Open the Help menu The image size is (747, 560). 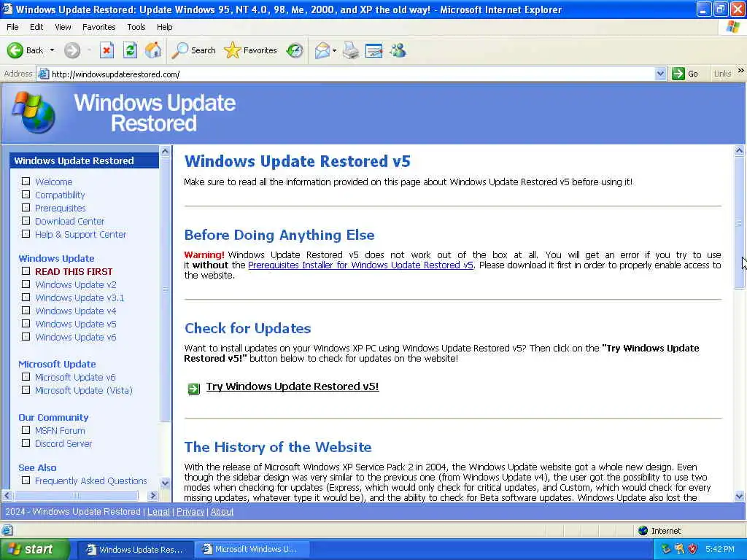(x=164, y=27)
